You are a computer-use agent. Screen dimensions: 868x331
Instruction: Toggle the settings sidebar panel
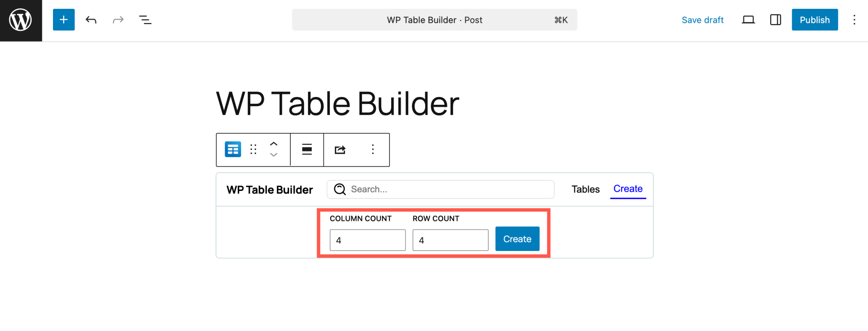coord(775,20)
